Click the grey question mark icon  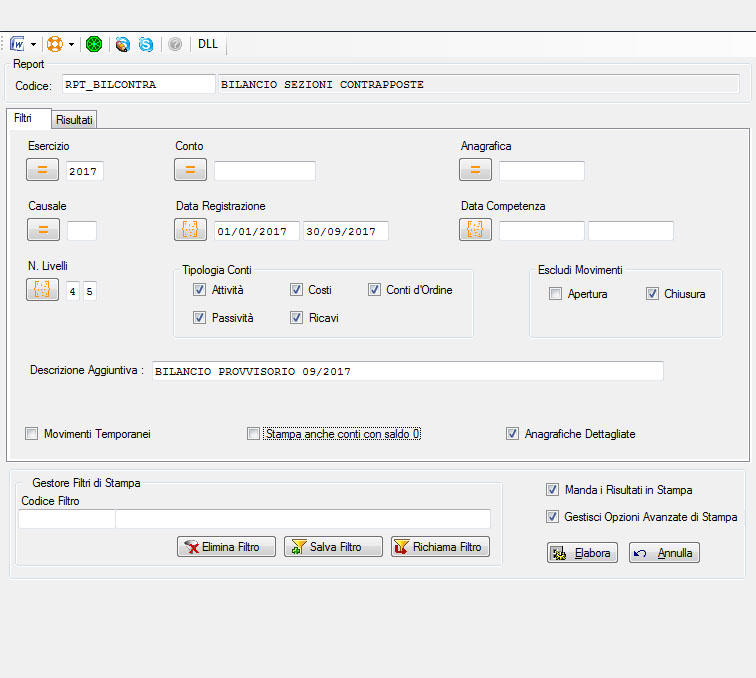(175, 44)
